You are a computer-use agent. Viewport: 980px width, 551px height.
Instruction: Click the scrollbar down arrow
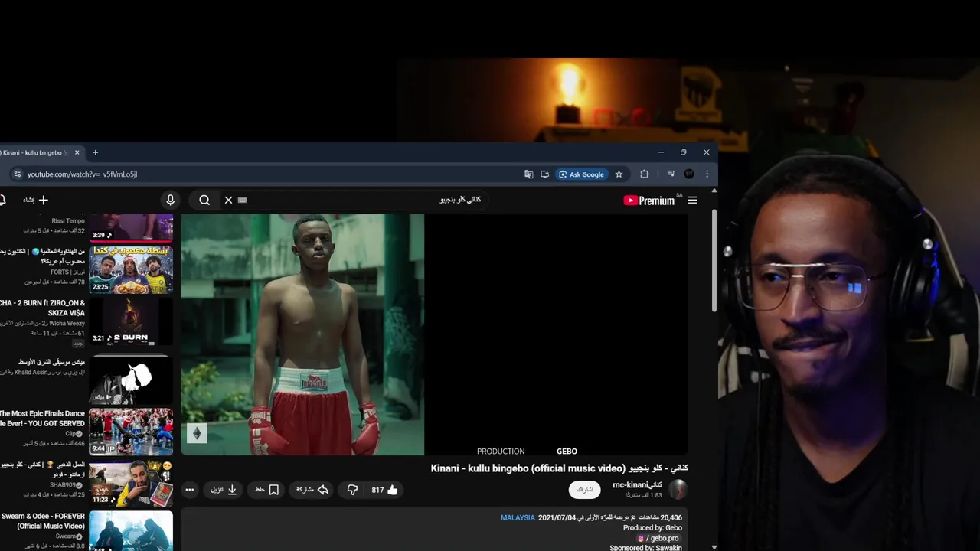click(x=714, y=547)
